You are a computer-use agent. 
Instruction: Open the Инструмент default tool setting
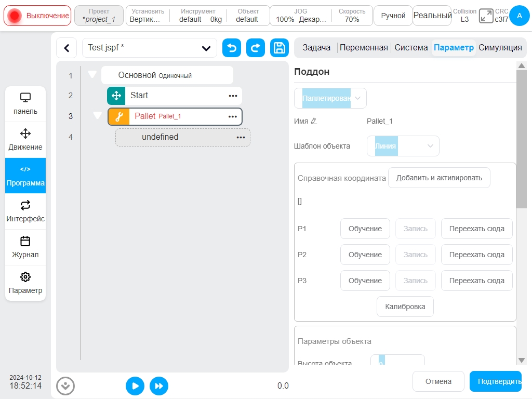(198, 16)
